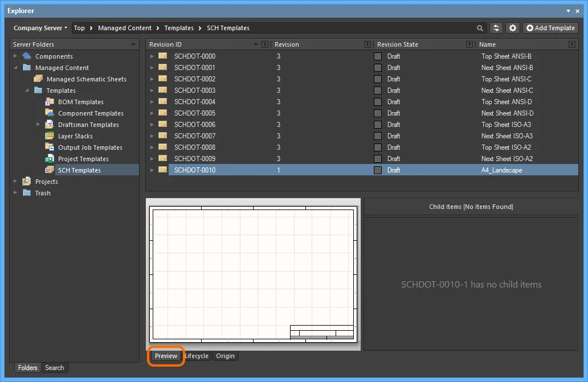
Task: Switch to the Origin tab
Action: coord(226,356)
